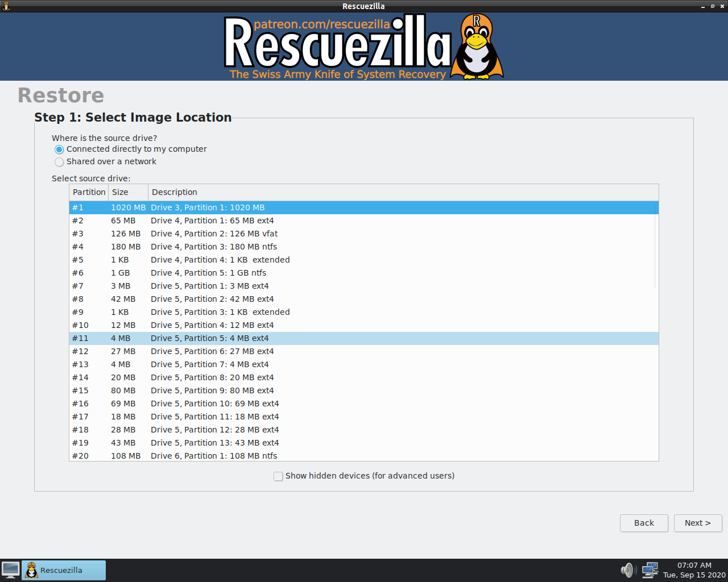Sort by the Partition column header

[x=89, y=192]
